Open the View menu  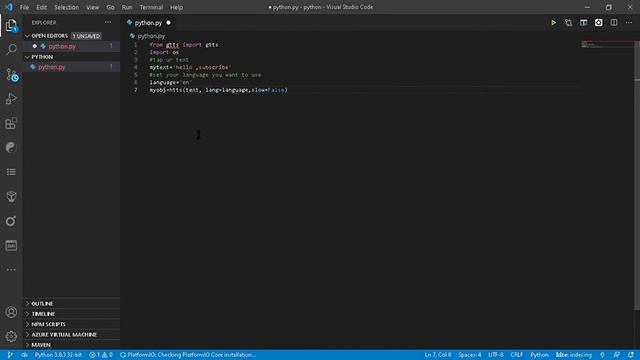pos(92,7)
